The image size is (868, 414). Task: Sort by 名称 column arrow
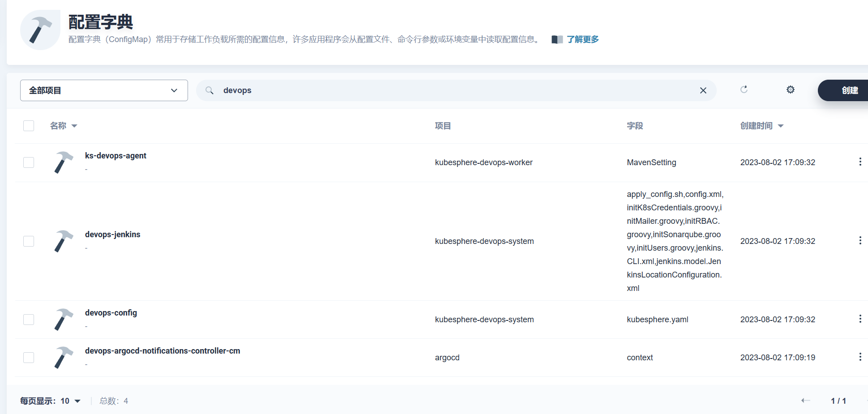74,126
